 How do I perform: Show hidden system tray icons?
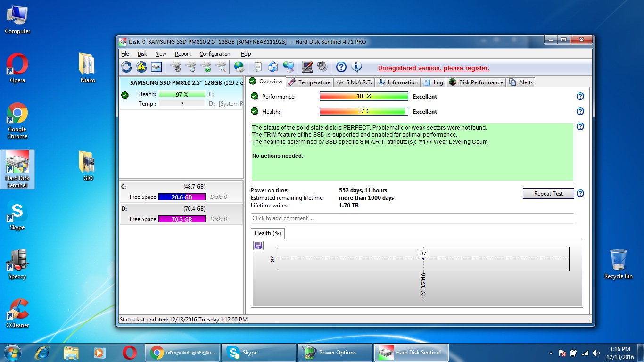(551, 353)
